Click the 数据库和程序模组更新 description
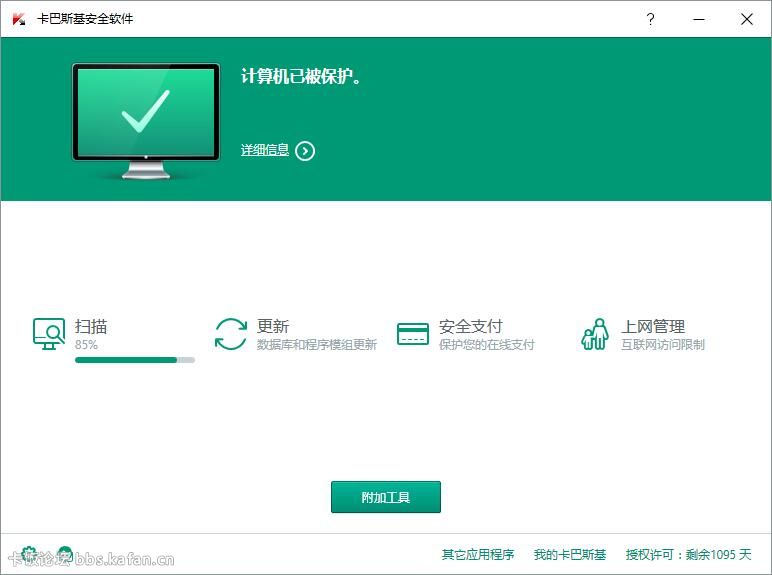The height and width of the screenshot is (575, 772). click(317, 345)
